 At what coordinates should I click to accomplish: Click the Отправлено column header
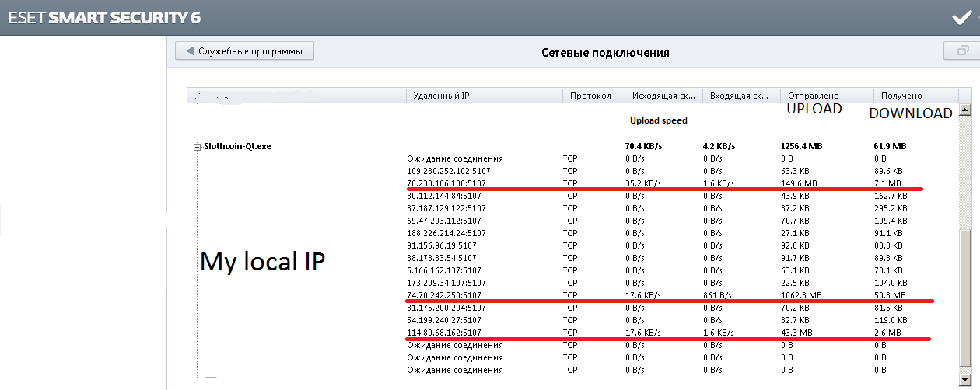click(827, 96)
